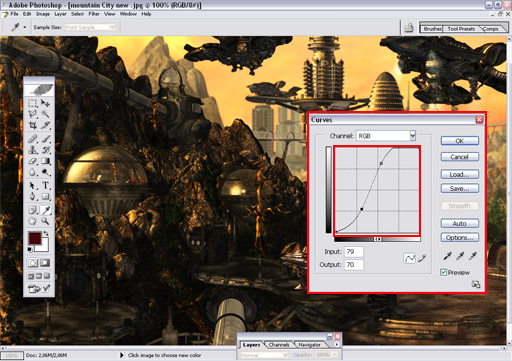Click the Options... button in Curves
The image size is (512, 361).
click(x=460, y=237)
